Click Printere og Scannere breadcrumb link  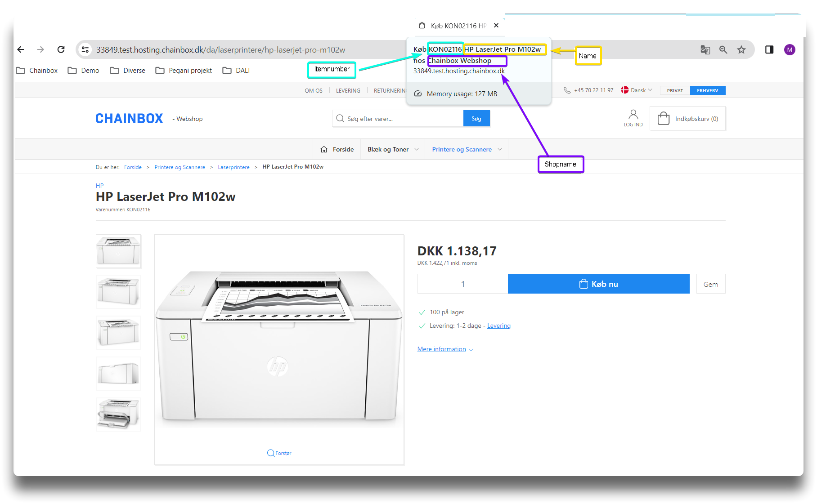(x=180, y=167)
